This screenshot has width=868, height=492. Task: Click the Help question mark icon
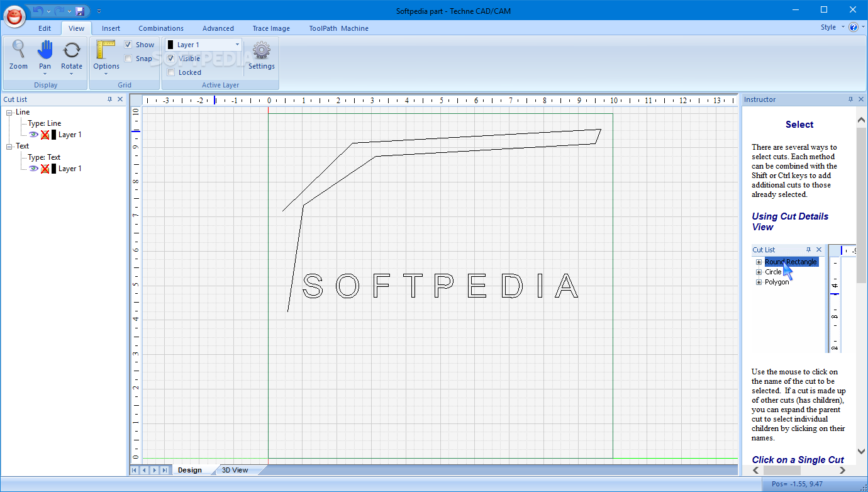click(x=854, y=27)
